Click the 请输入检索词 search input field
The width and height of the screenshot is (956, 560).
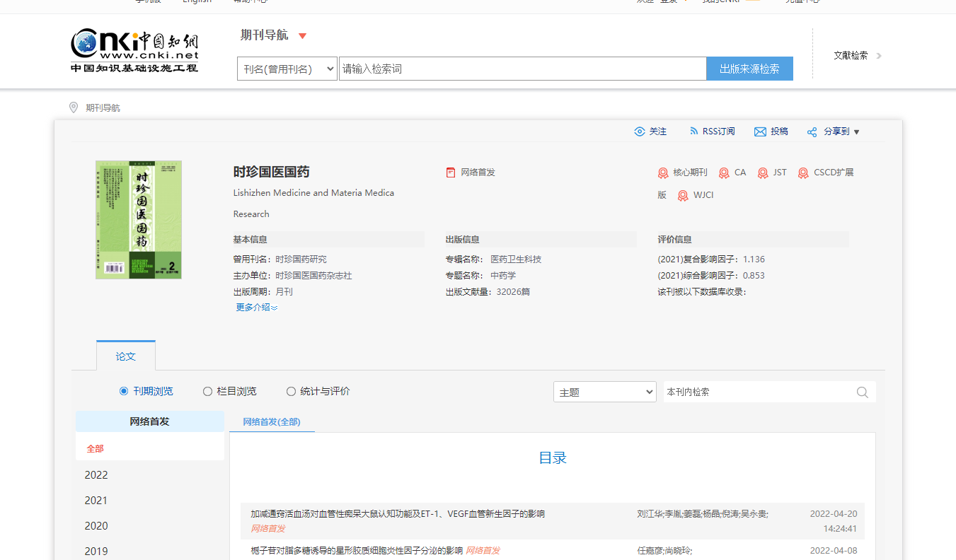point(523,69)
